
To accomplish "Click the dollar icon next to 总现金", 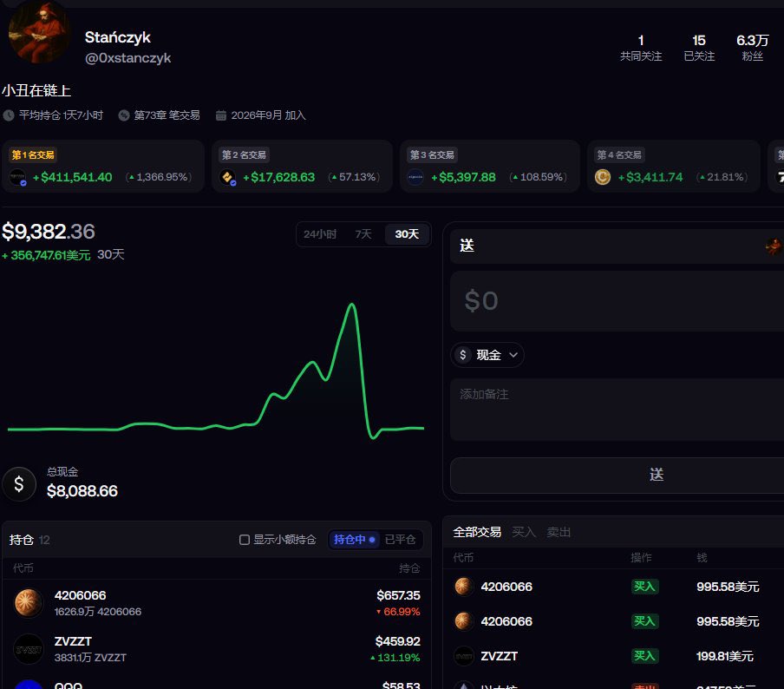I will 19,484.
